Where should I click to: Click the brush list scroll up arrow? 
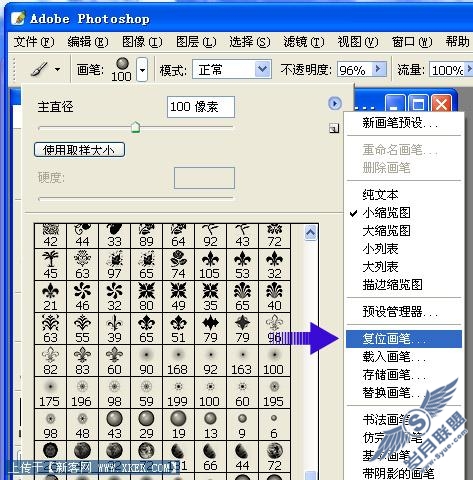[311, 233]
